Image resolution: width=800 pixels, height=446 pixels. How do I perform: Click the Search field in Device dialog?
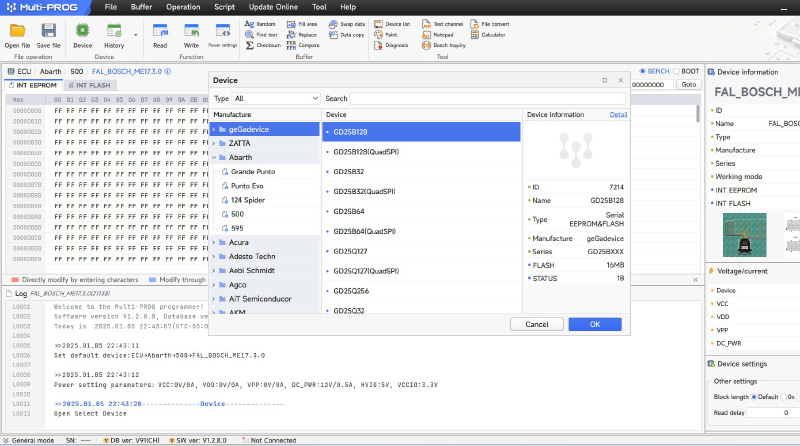[487, 99]
